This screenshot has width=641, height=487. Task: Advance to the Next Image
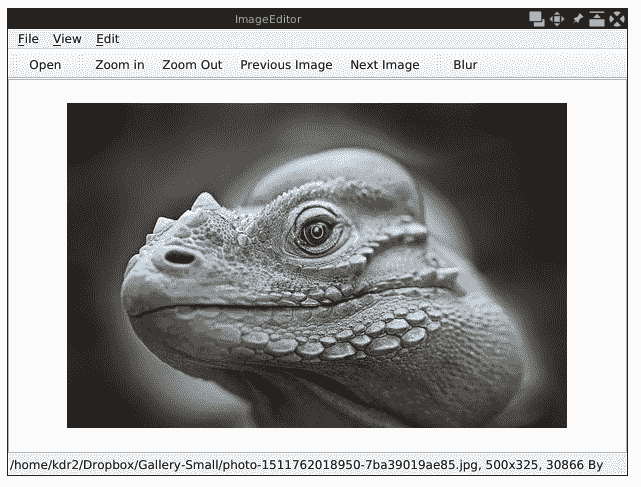click(x=385, y=65)
